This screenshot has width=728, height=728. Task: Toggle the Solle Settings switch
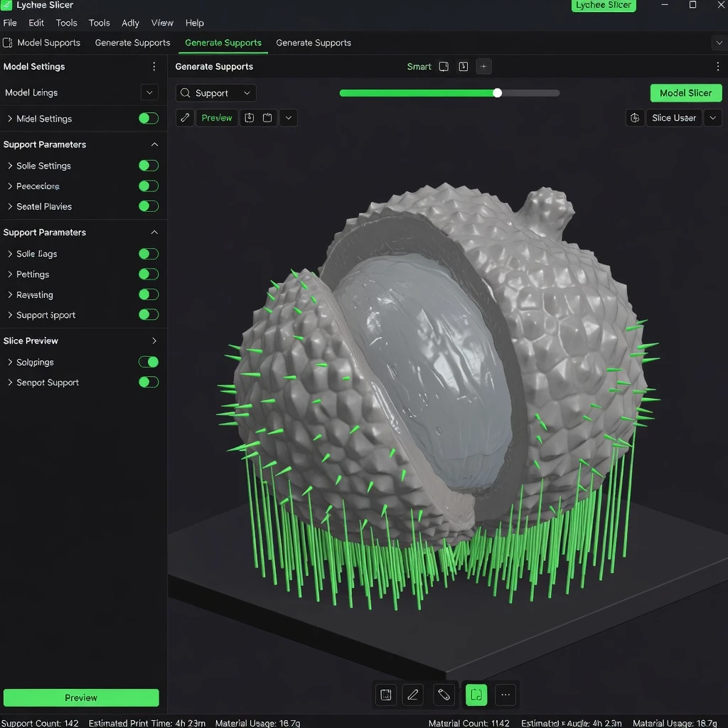[148, 166]
